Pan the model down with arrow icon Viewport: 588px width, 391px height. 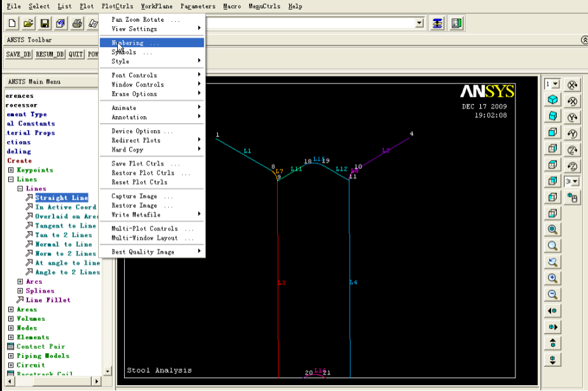click(552, 360)
